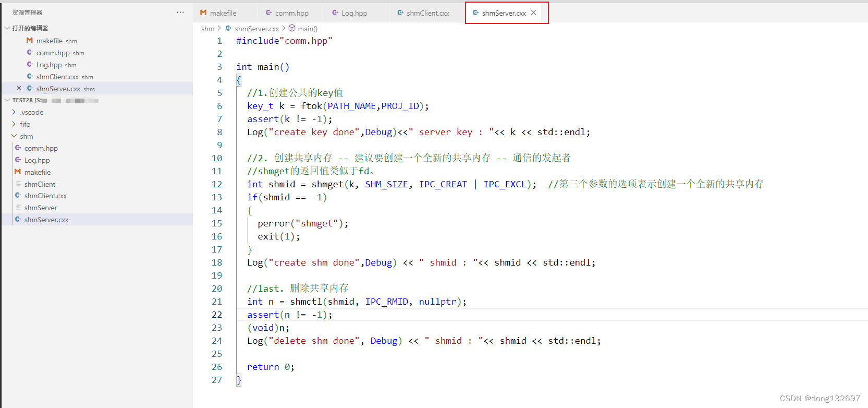Click the C++ icon on the shmClient.cxx tab
The image size is (868, 408).
pyautogui.click(x=400, y=13)
